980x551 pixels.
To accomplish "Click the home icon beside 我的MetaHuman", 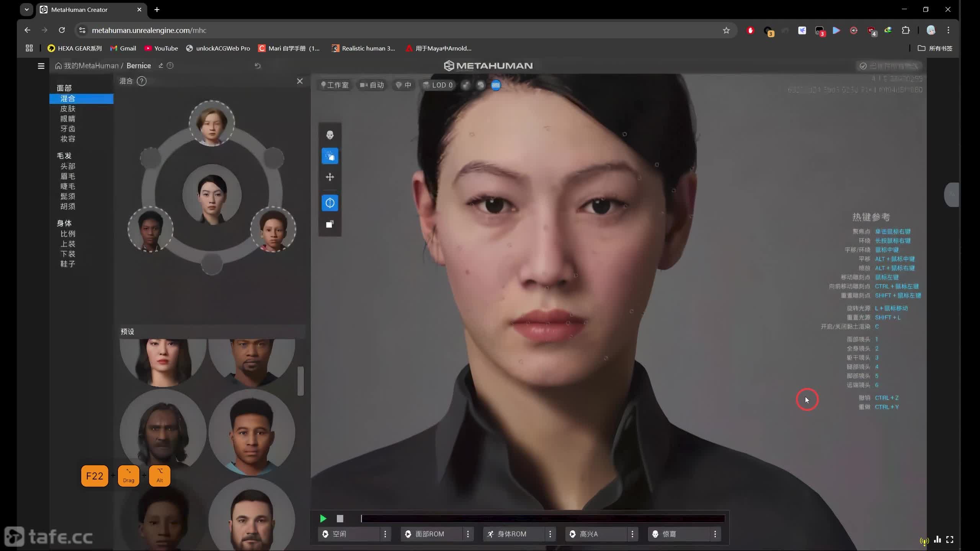I will (58, 66).
